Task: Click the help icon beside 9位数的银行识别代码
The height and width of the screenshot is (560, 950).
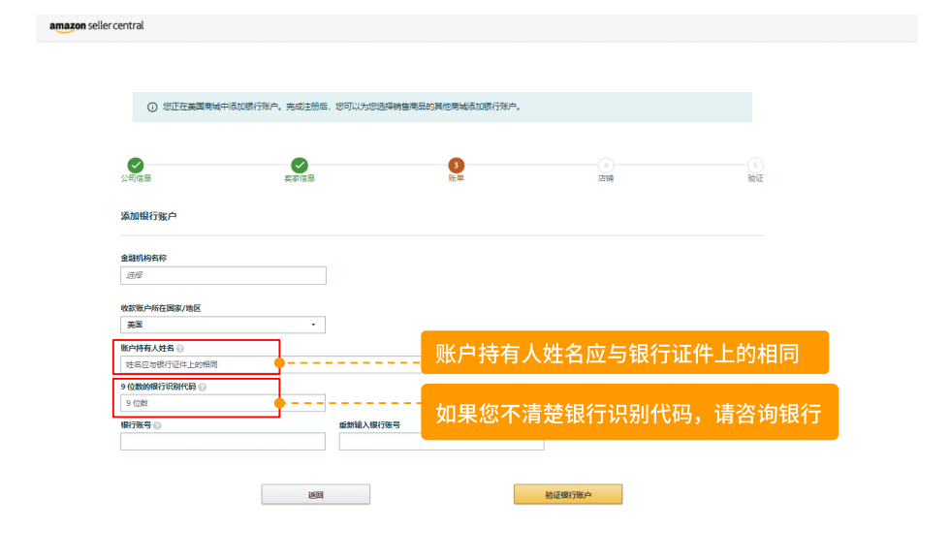Action: pos(204,386)
